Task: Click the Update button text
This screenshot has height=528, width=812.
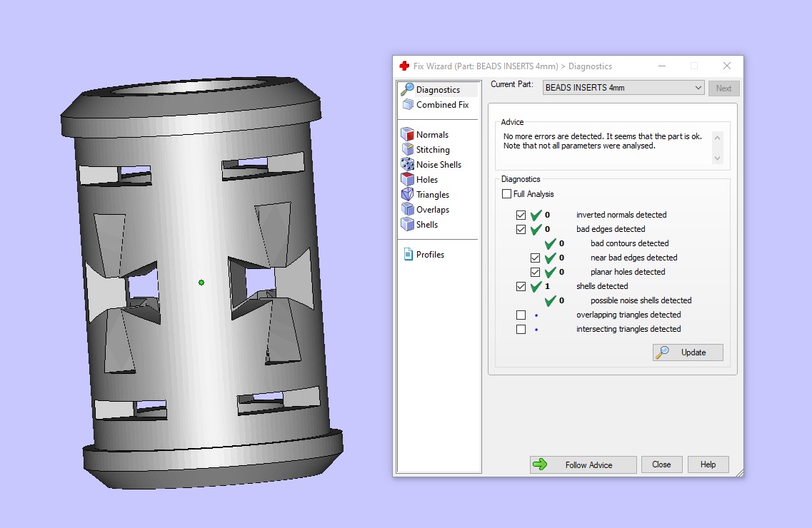Action: coord(693,352)
